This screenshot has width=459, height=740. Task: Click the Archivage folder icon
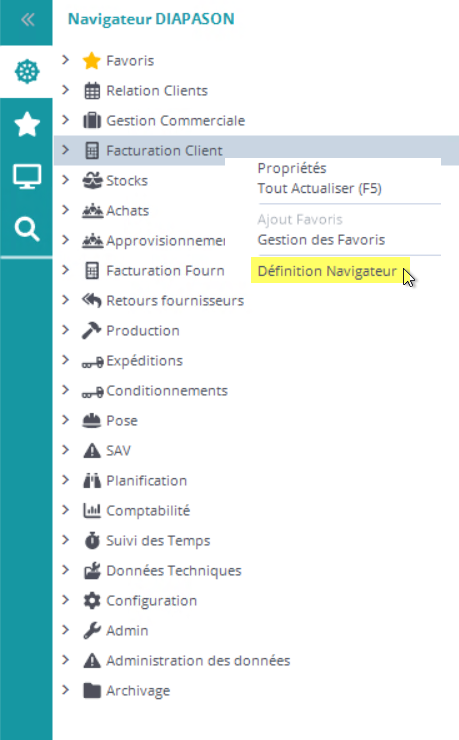coord(92,690)
